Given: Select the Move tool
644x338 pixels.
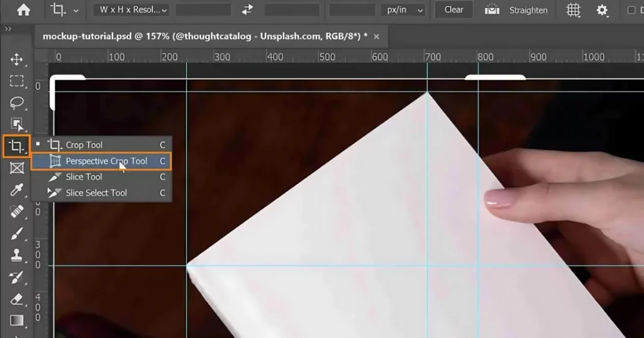Looking at the screenshot, I should (x=16, y=60).
